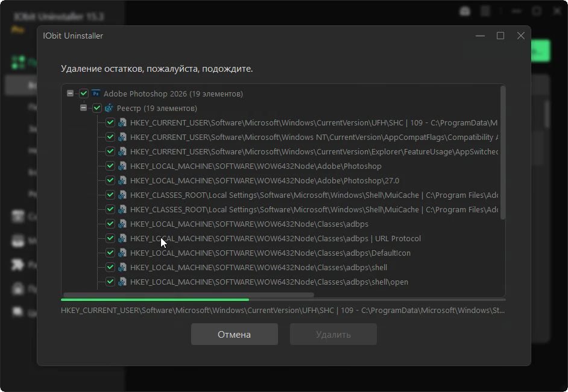Click registry icon of the UFH\SHC entry
The height and width of the screenshot is (392, 568).
[x=122, y=122]
